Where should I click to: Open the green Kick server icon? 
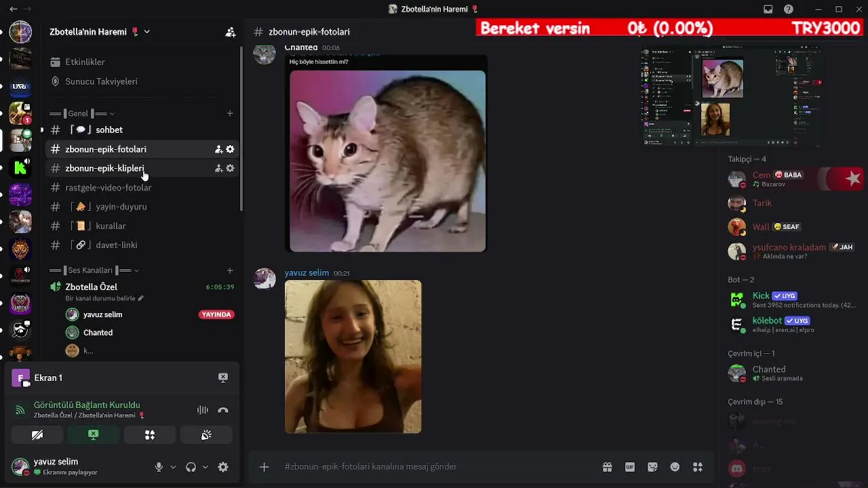(x=20, y=167)
